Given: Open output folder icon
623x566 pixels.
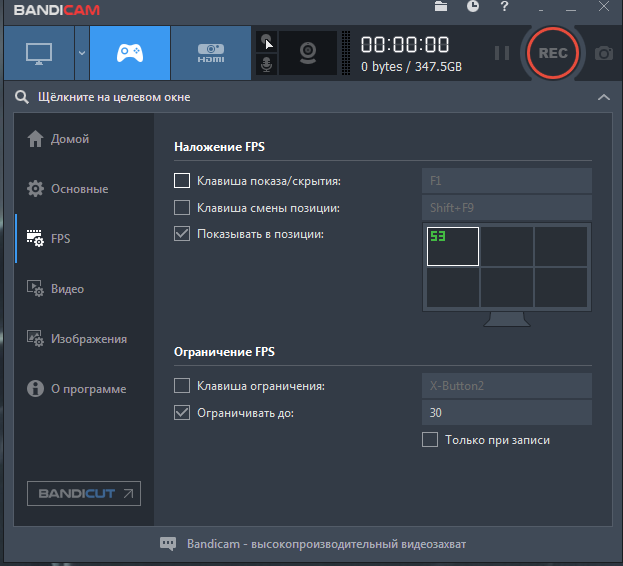Looking at the screenshot, I should click(441, 6).
